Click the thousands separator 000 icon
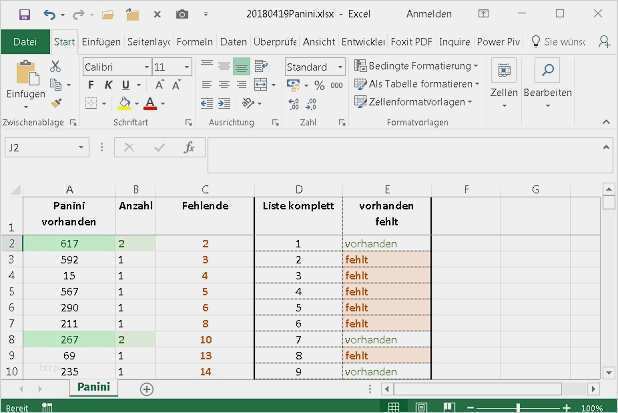Image resolution: width=618 pixels, height=413 pixels. pyautogui.click(x=337, y=85)
